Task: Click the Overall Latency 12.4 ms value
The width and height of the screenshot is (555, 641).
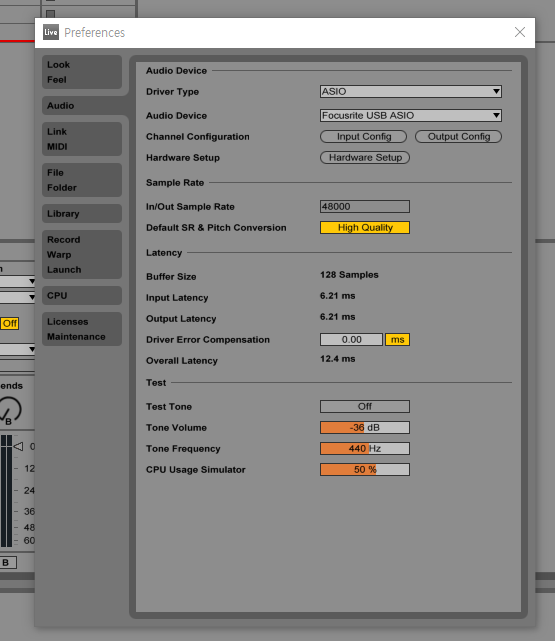Action: [338, 359]
